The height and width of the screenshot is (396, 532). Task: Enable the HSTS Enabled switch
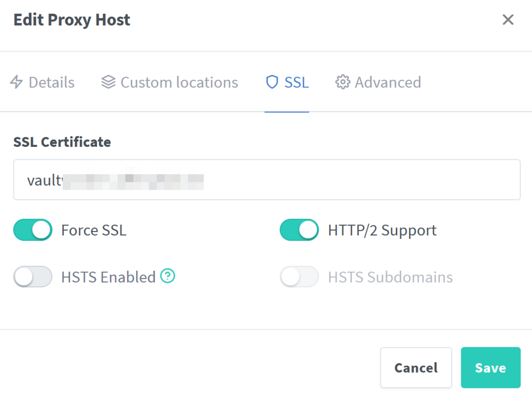point(33,277)
